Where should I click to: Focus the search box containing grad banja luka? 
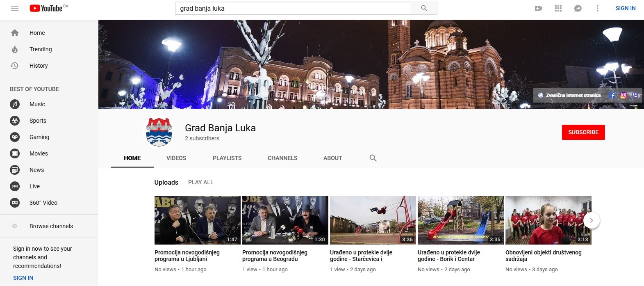point(293,8)
